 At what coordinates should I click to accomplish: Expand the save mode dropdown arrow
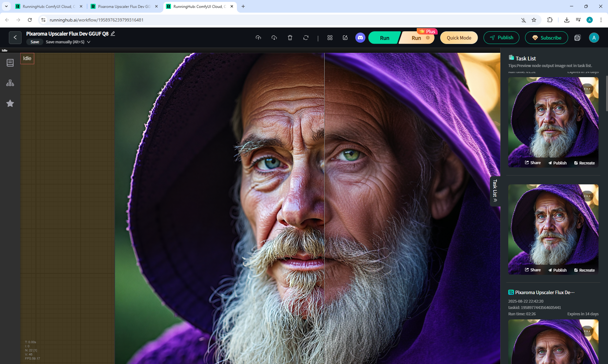(89, 42)
